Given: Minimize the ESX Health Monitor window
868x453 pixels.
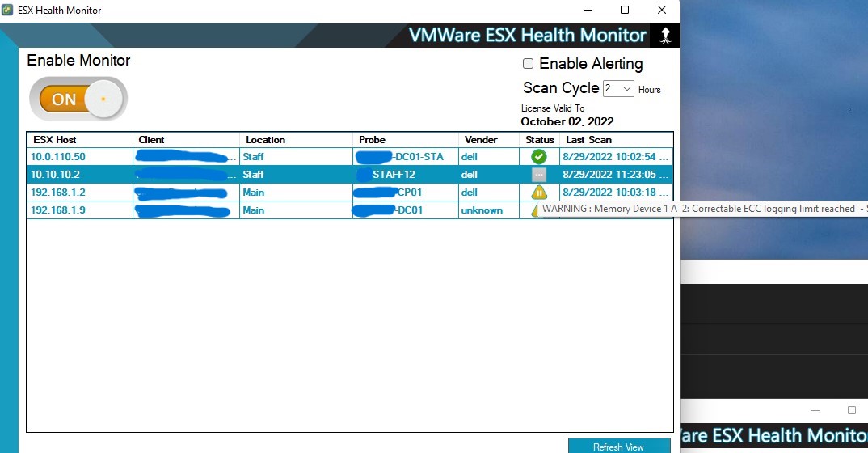Looking at the screenshot, I should click(x=588, y=10).
